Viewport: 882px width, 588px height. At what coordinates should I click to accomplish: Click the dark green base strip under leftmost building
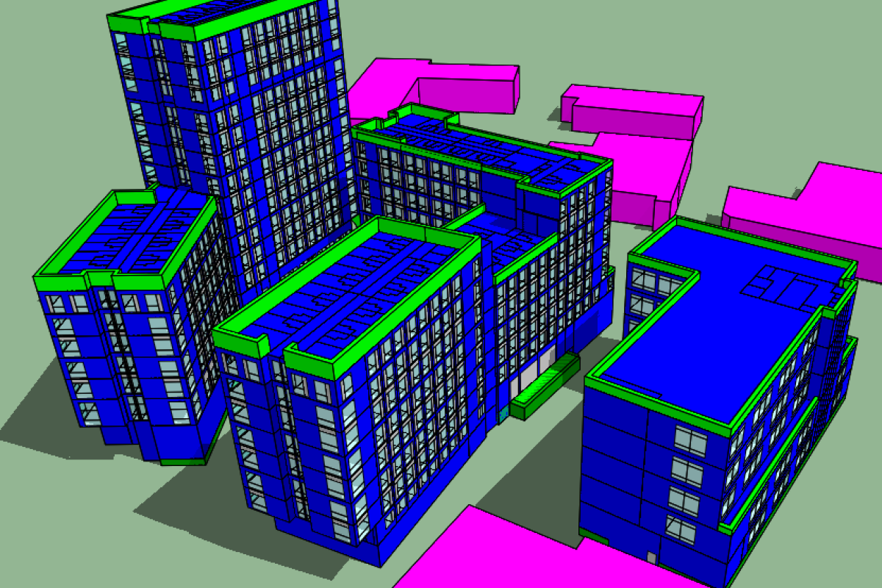pyautogui.click(x=182, y=462)
